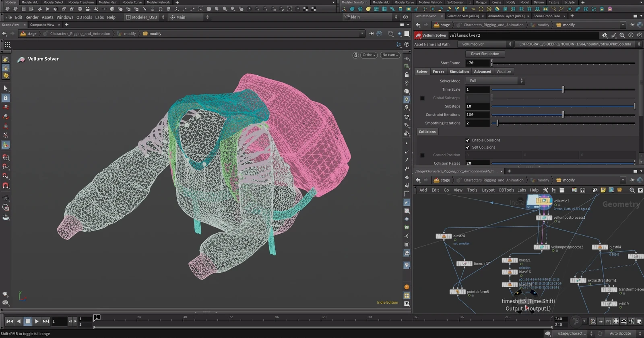The image size is (644, 338).
Task: Go back in viewport path history
Action: pyautogui.click(x=4, y=34)
